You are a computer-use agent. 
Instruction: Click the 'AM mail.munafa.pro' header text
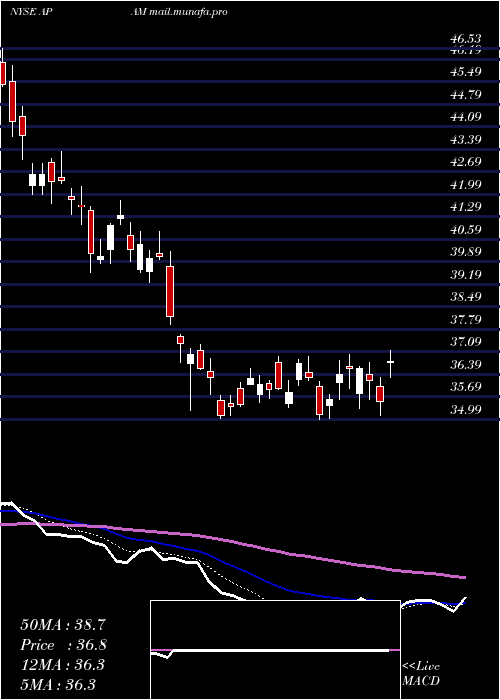179,12
